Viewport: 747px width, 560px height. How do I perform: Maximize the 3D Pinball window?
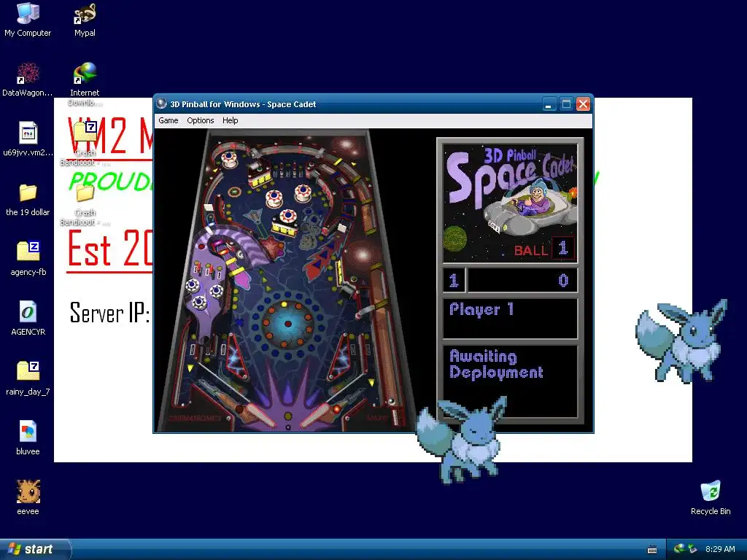tap(566, 104)
